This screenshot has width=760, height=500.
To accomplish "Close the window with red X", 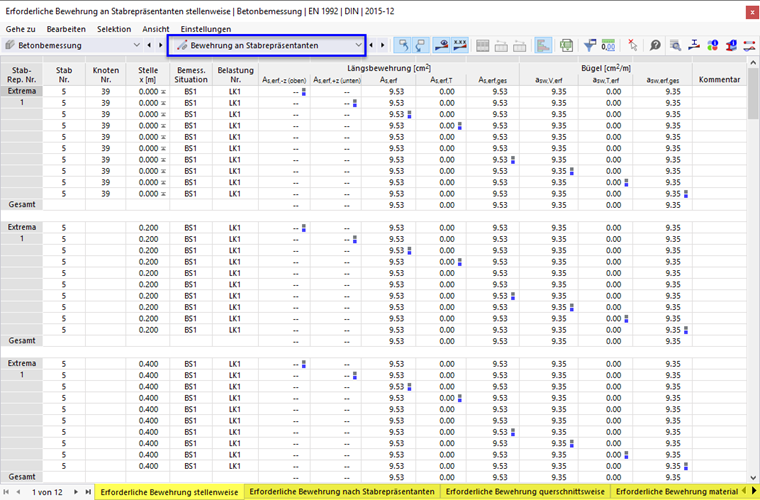I will [x=751, y=12].
